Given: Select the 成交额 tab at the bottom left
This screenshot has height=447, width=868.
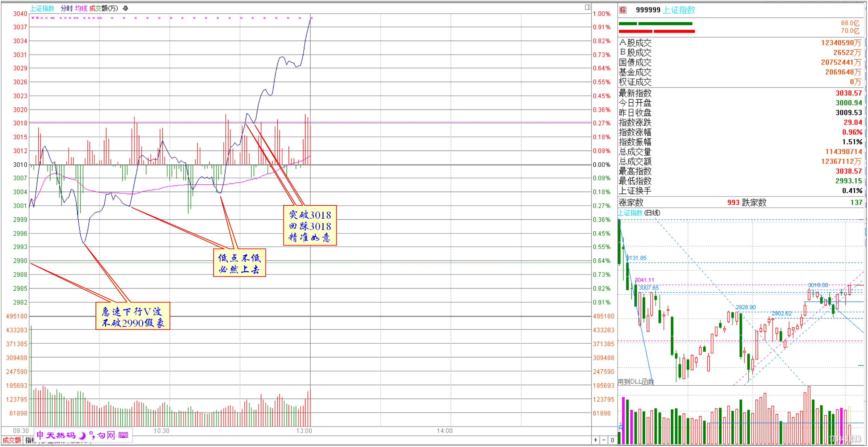Looking at the screenshot, I should [12, 440].
